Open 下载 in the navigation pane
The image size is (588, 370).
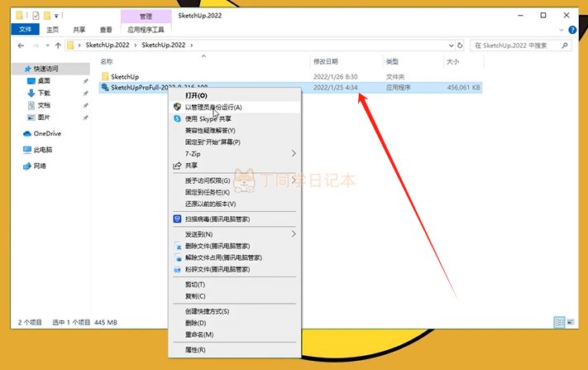coord(44,93)
